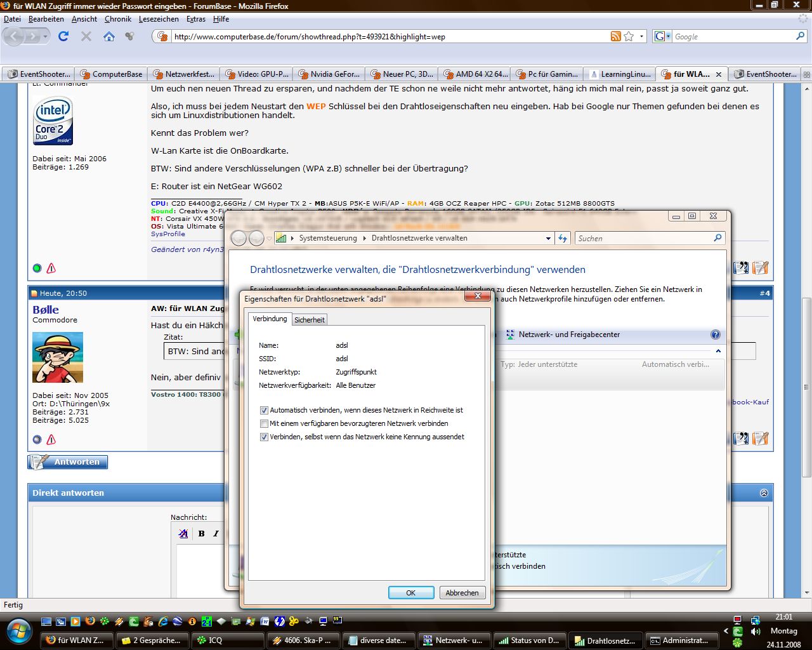Open help in wireless networks window
The width and height of the screenshot is (812, 650).
coord(716,335)
